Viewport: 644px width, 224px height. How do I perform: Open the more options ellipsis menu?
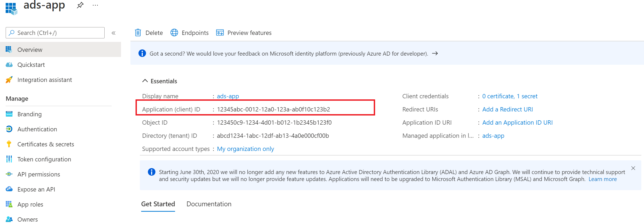tap(95, 5)
